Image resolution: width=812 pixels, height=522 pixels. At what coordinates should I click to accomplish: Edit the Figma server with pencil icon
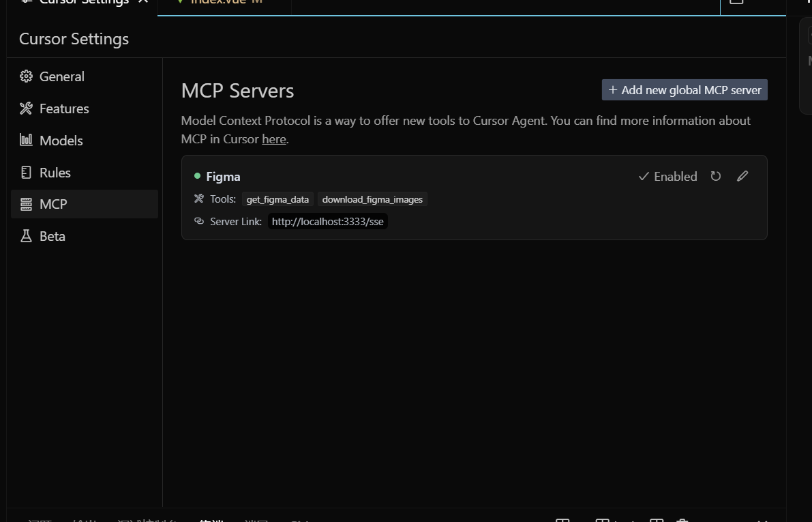click(742, 176)
